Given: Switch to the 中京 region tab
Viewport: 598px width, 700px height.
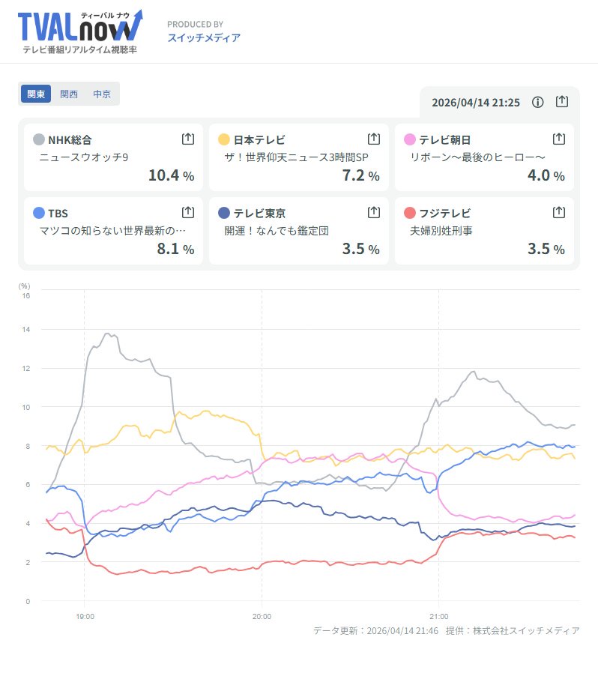Looking at the screenshot, I should pyautogui.click(x=102, y=94).
